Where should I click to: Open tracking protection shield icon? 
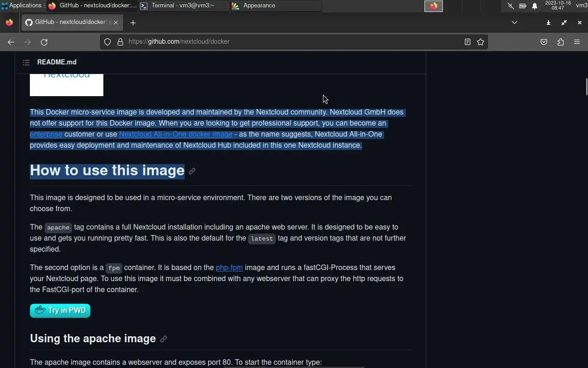click(x=107, y=42)
